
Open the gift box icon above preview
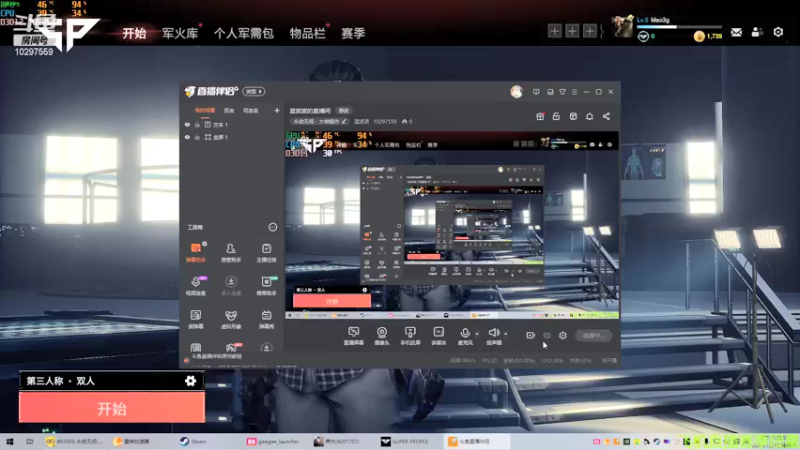coord(540,116)
